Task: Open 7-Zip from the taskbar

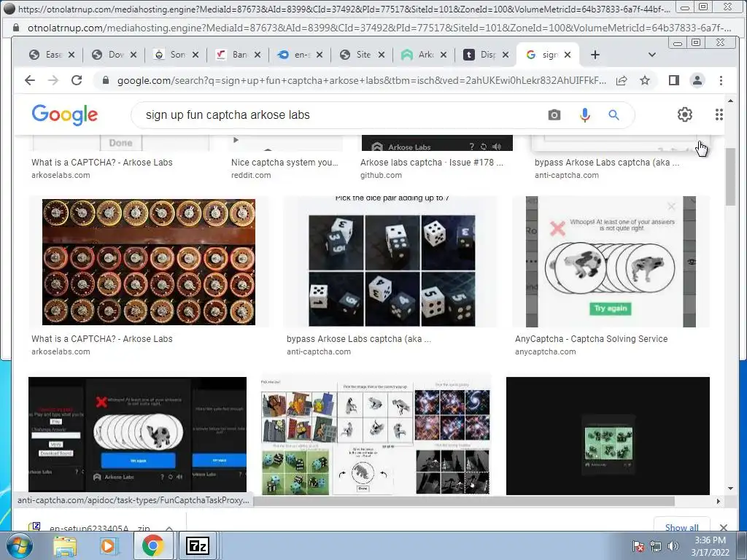Action: [197, 545]
